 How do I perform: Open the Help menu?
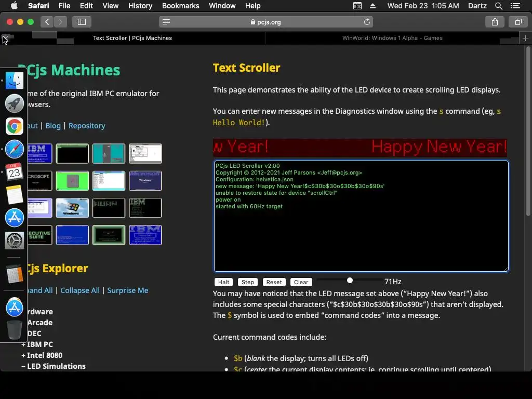tap(253, 6)
